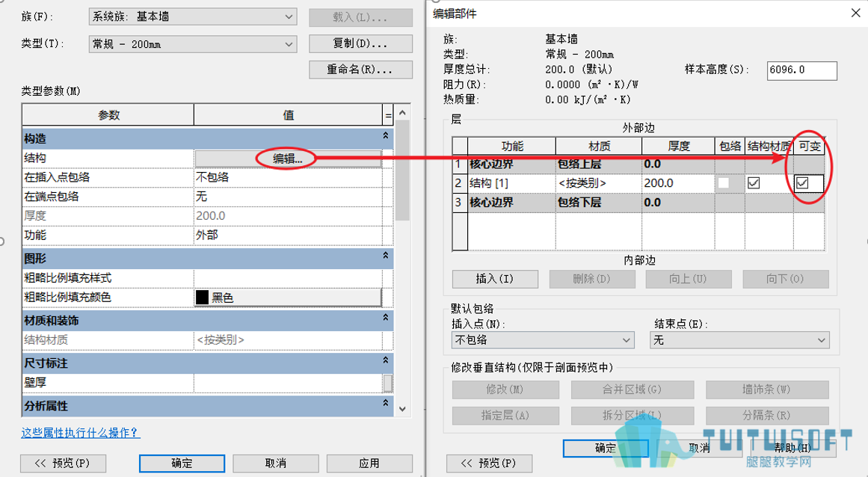Screen dimensions: 868x477
Task: Click the 粗略比例填充样式 value cell
Action: click(x=288, y=278)
